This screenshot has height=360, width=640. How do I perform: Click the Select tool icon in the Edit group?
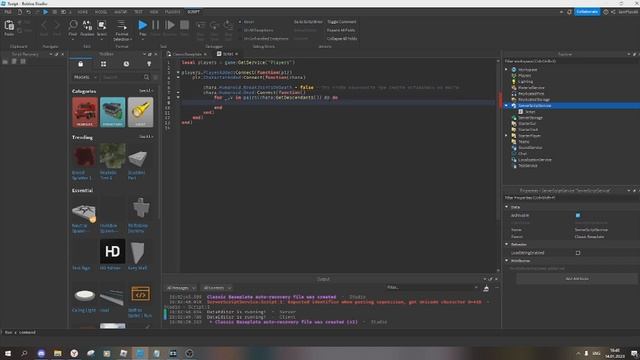pos(102,25)
